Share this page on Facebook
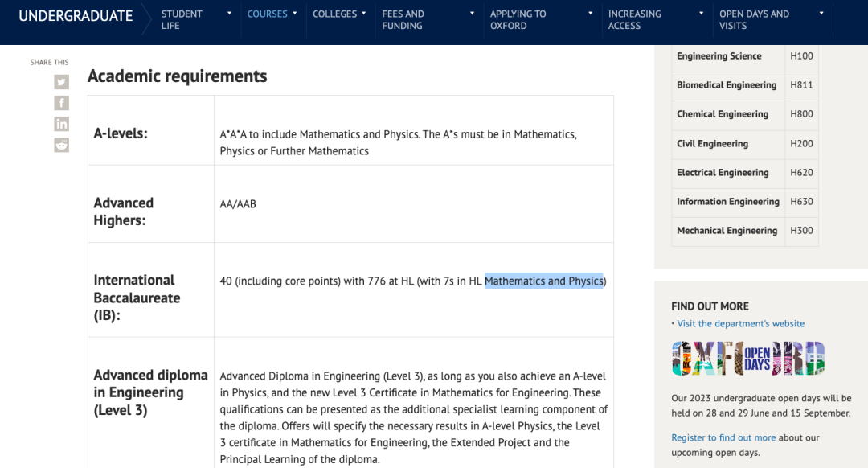Viewport: 868px width, 468px height. pyautogui.click(x=61, y=103)
